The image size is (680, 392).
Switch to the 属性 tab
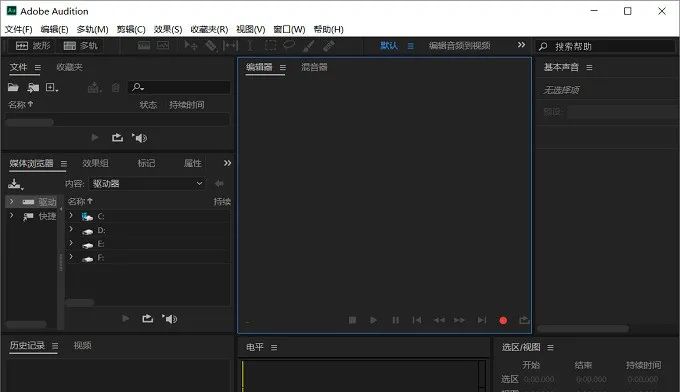point(193,163)
